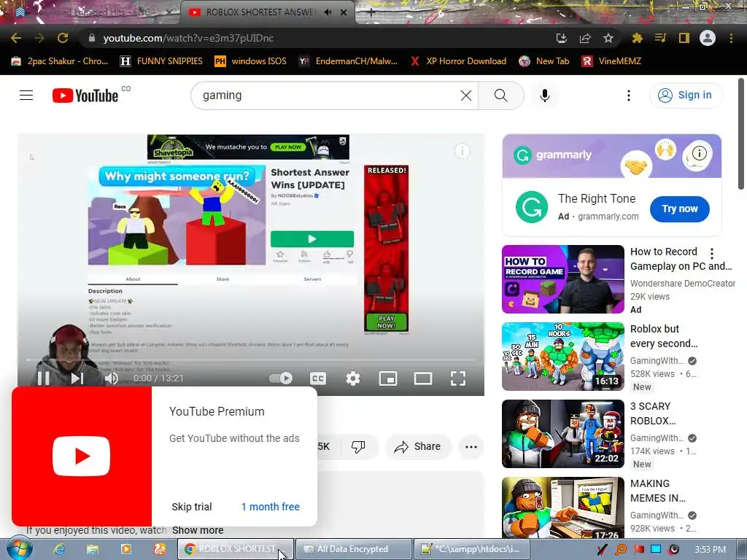
Task: Open the FUNNY SNIPPIES bookmark
Action: (x=161, y=61)
